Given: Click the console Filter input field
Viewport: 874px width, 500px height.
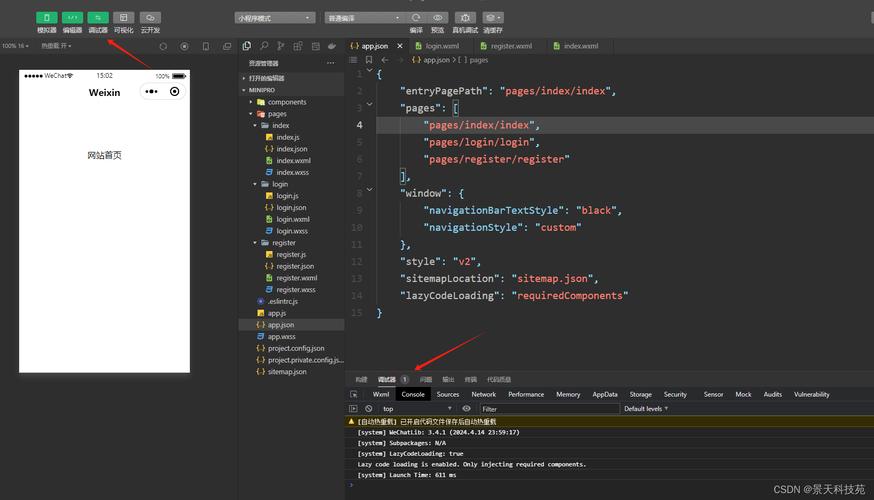Looking at the screenshot, I should click(x=550, y=409).
